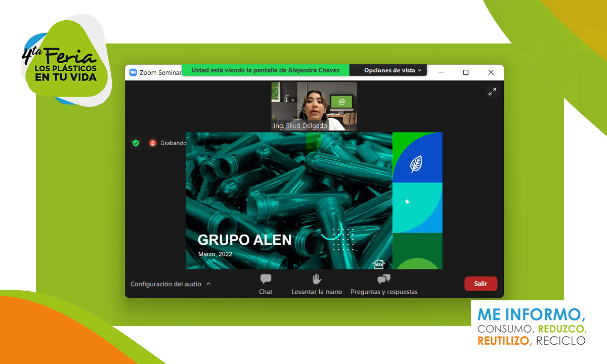Click the Zoom Seminar window title
The width and height of the screenshot is (607, 364).
click(x=160, y=72)
